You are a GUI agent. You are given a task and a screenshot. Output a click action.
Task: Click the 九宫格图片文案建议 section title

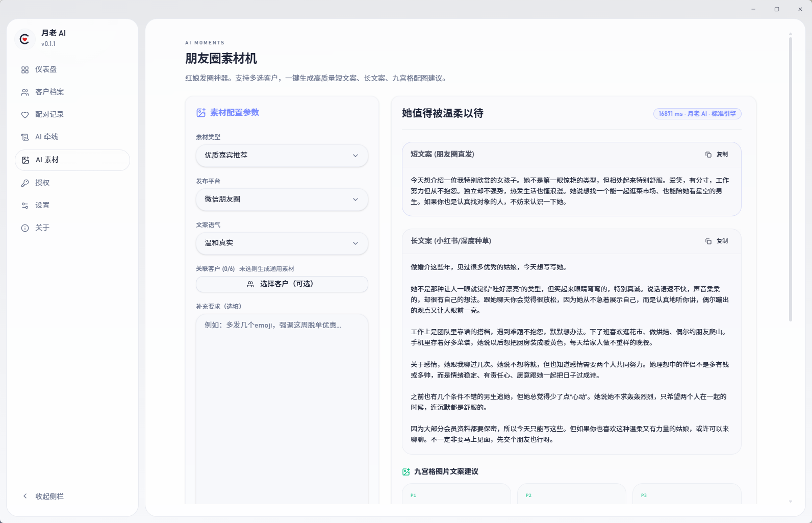446,472
